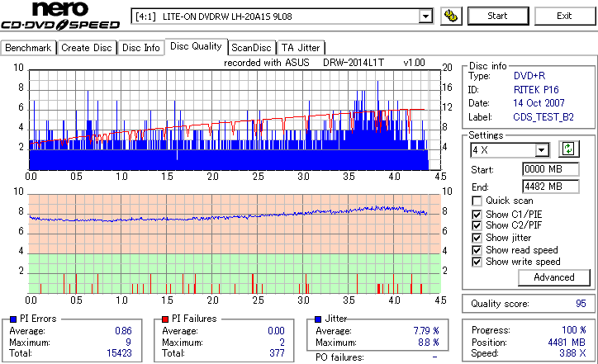Click the Start position field 0000 MB

551,169
